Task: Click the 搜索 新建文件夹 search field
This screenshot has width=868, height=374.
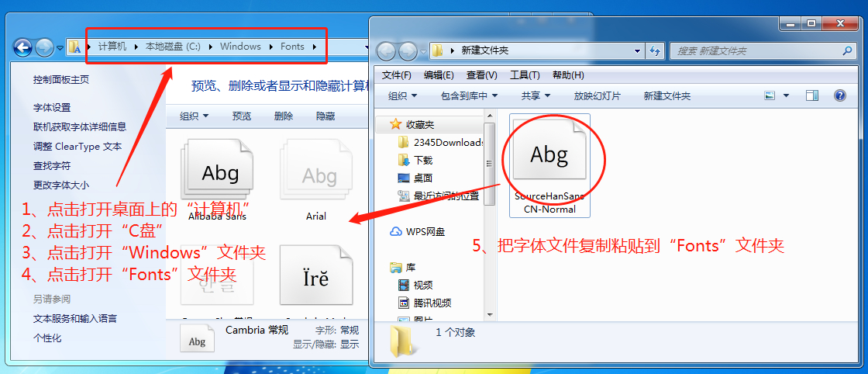Action: [752, 50]
